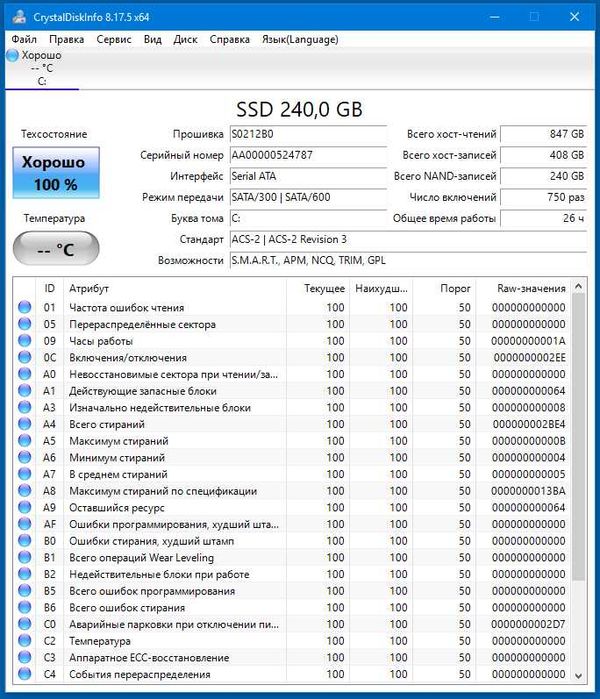The width and height of the screenshot is (600, 699).
Task: Click Всего хост-записей value 408 GB
Action: coord(543,155)
